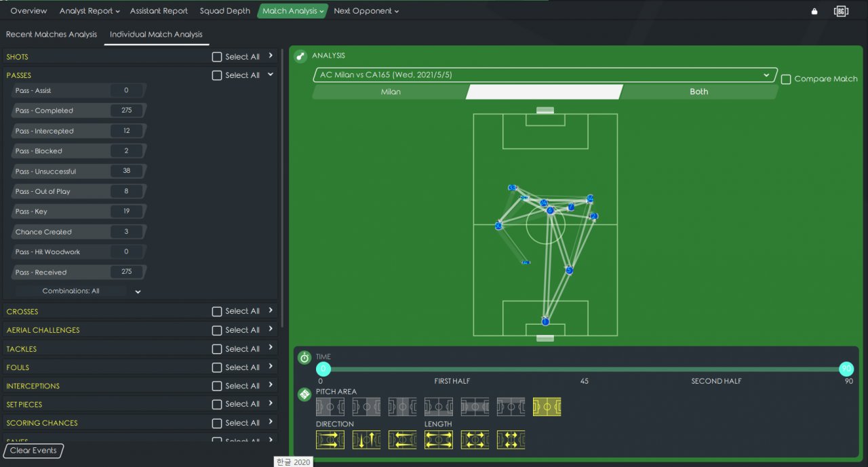Toggle the long pass length icon
Image resolution: width=868 pixels, height=467 pixels.
(439, 440)
